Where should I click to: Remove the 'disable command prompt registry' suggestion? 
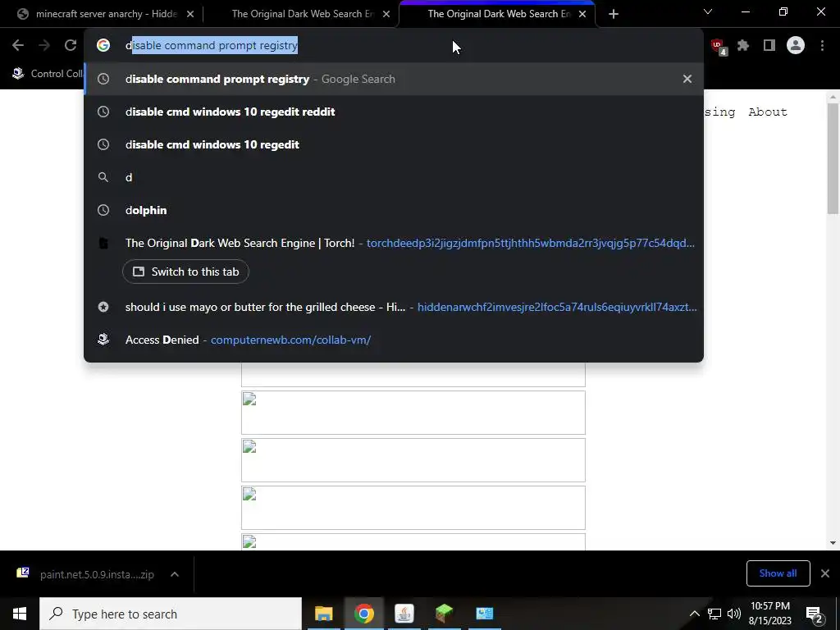coord(687,79)
